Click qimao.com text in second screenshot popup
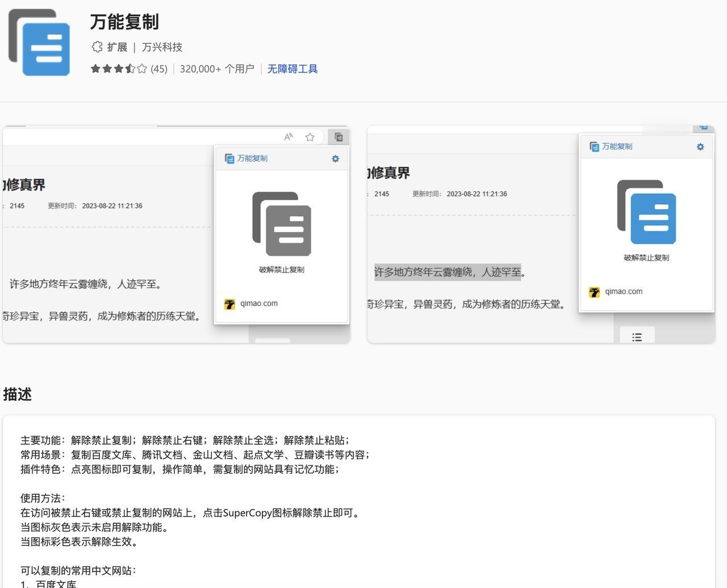727x588 pixels. click(624, 291)
